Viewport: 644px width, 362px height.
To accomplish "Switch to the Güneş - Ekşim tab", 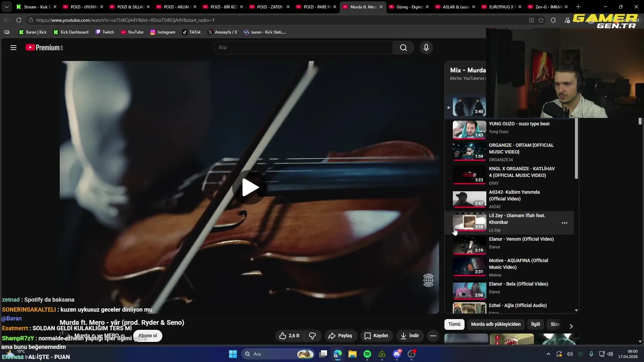I will click(x=410, y=7).
